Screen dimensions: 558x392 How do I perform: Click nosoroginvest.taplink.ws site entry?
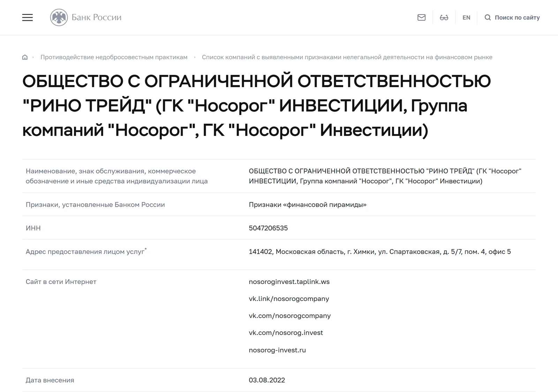289,282
